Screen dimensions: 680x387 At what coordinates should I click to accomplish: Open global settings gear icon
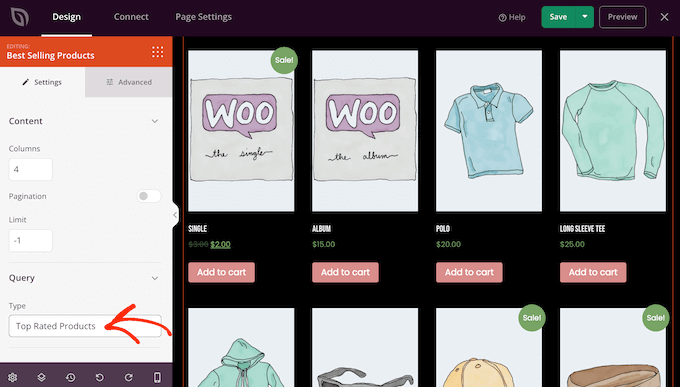point(13,377)
